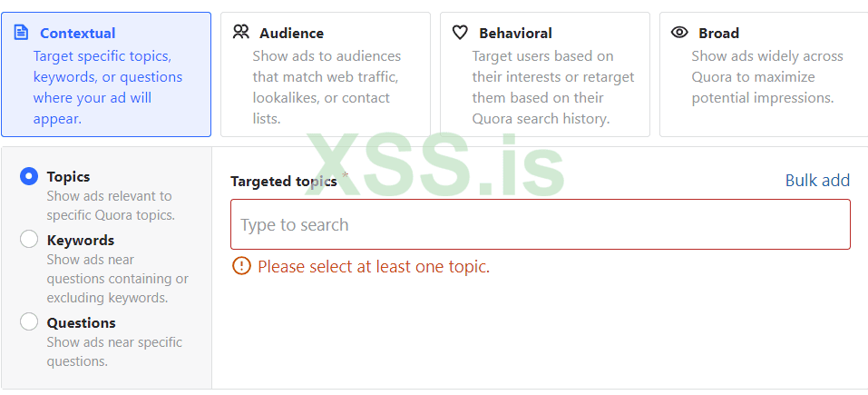Select the Keywords radio button
The width and height of the screenshot is (868, 395).
[x=29, y=240]
